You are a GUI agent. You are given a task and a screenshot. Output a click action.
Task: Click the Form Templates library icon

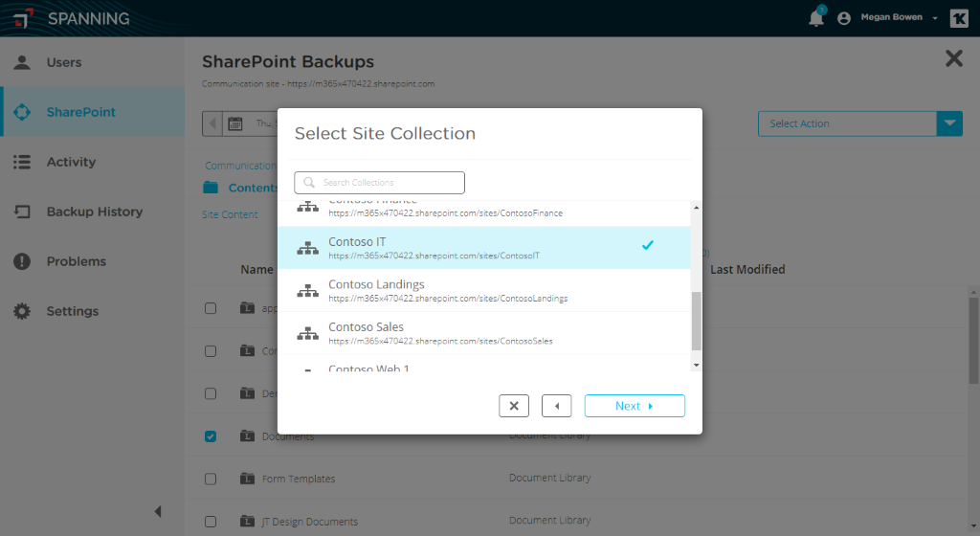(x=248, y=479)
